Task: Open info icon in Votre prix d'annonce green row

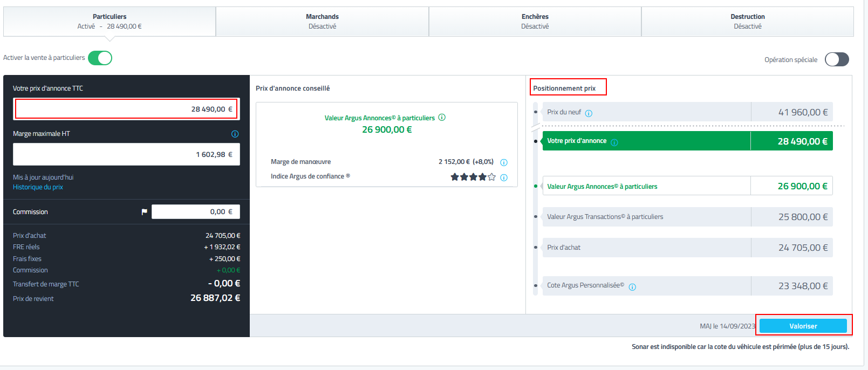Action: point(614,142)
